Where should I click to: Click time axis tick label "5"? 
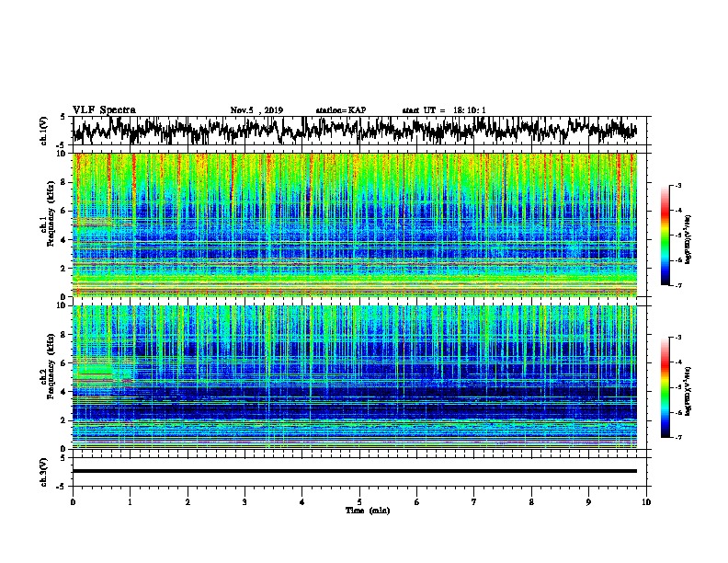click(359, 502)
